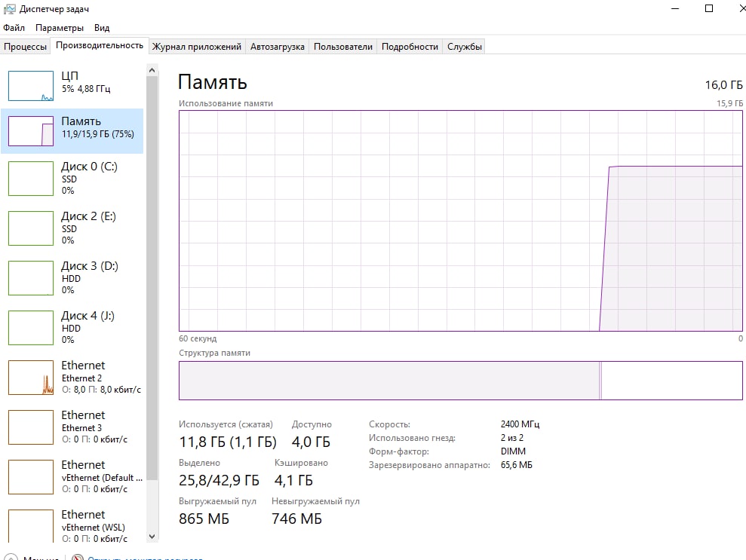Open Ethernet 2 activity graph thumbnail
Viewport: 746px width, 560px height.
coord(31,378)
